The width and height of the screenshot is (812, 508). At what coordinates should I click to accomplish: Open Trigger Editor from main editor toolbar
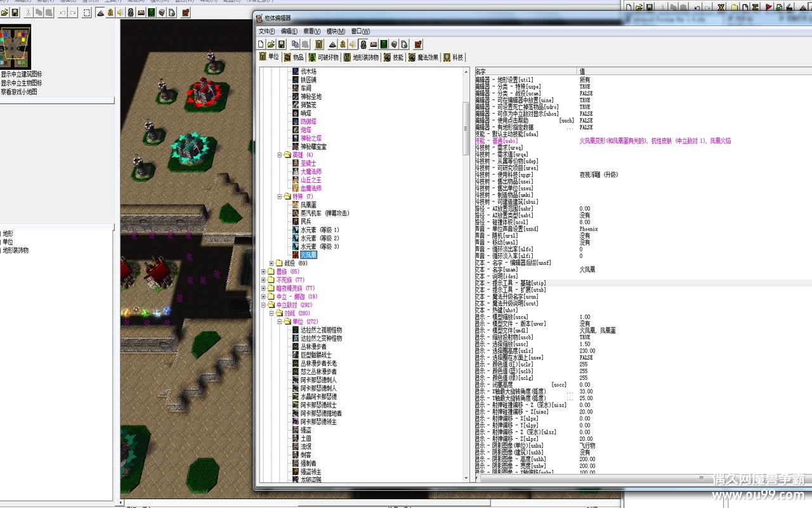point(110,13)
